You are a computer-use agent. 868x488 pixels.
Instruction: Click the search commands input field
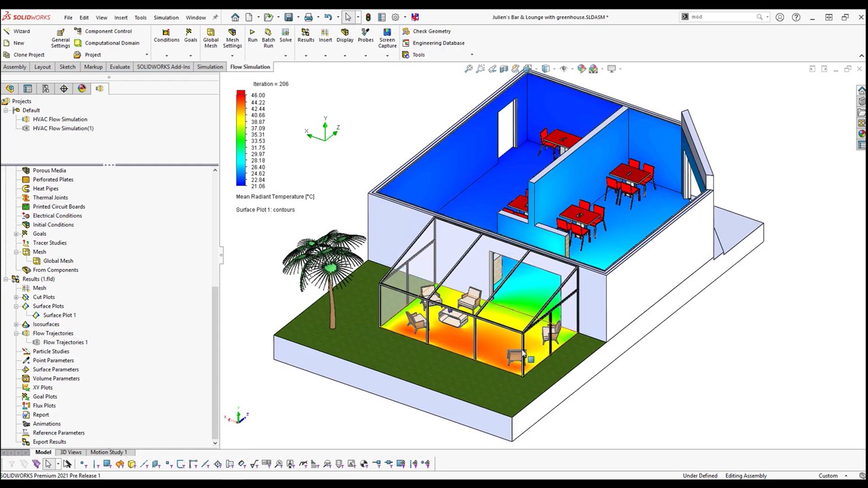[724, 17]
